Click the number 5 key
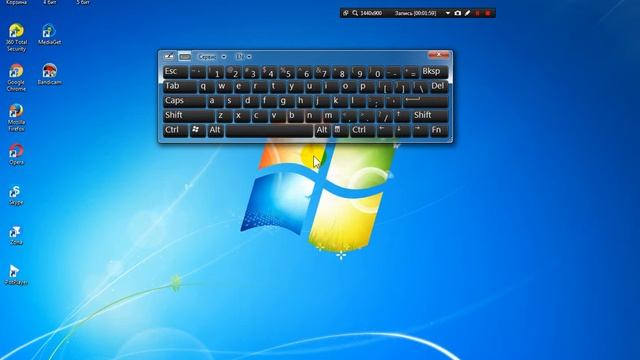 click(287, 72)
